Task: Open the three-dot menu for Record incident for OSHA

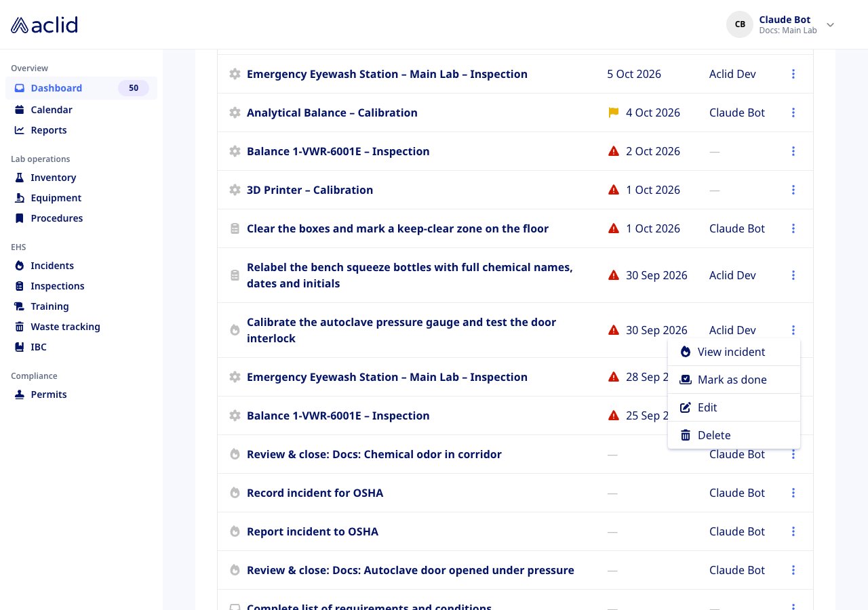Action: tap(793, 493)
